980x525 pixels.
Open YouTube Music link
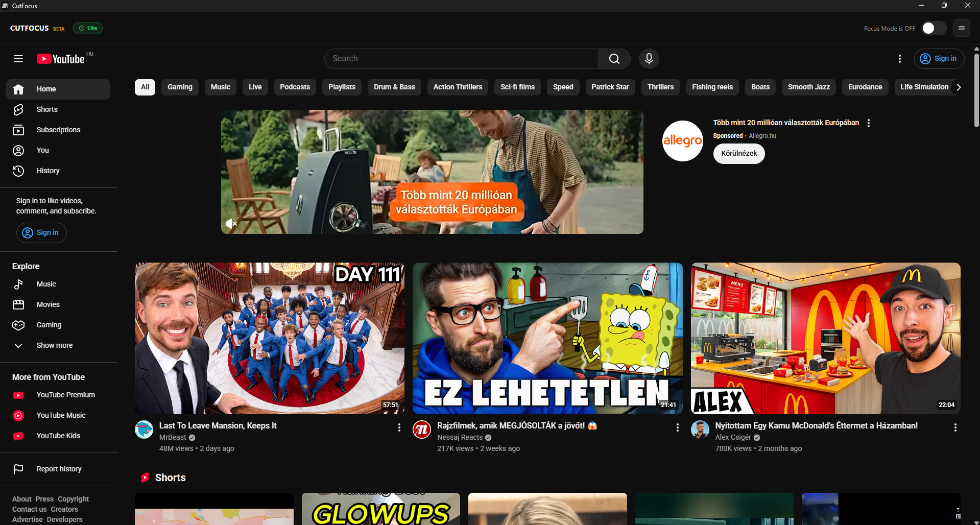point(58,416)
